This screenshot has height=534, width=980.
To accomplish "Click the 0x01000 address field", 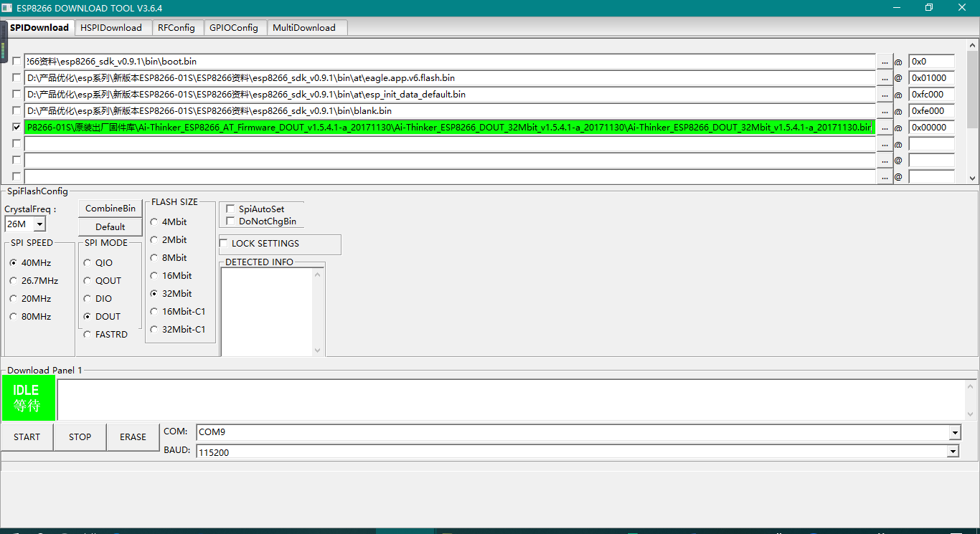I will point(931,78).
